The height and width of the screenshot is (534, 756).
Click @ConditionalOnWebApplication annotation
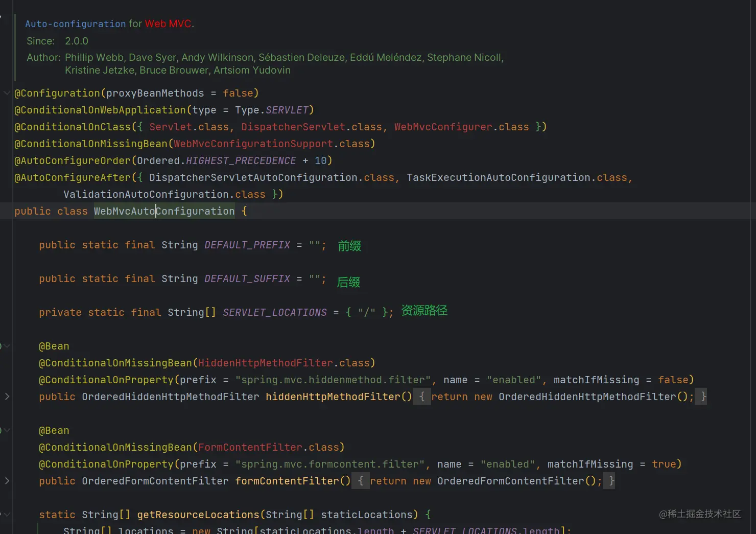(100, 110)
